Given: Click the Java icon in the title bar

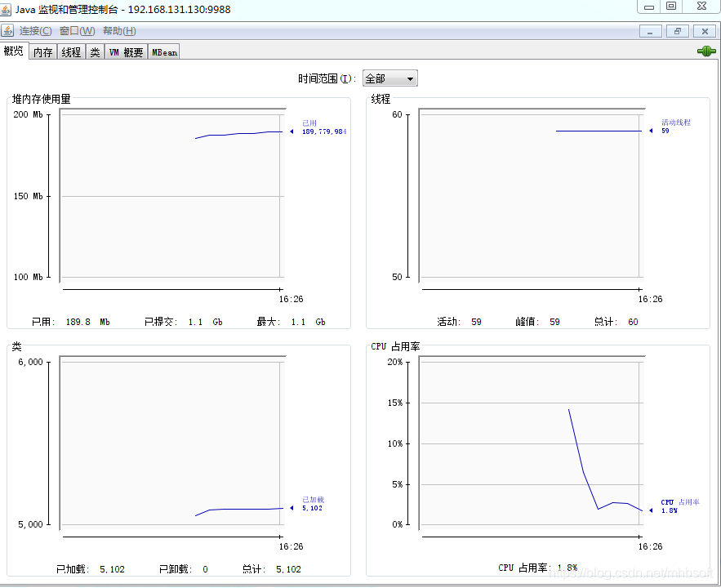Looking at the screenshot, I should [6, 10].
